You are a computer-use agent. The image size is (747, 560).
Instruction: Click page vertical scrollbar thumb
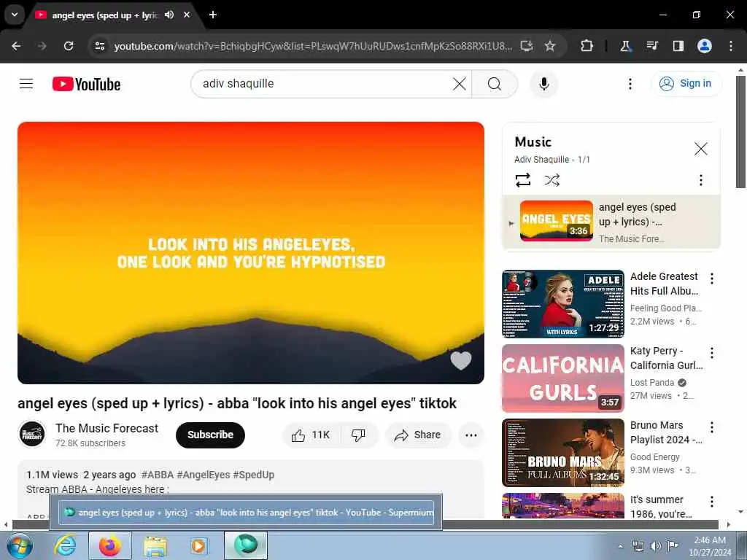click(740, 132)
